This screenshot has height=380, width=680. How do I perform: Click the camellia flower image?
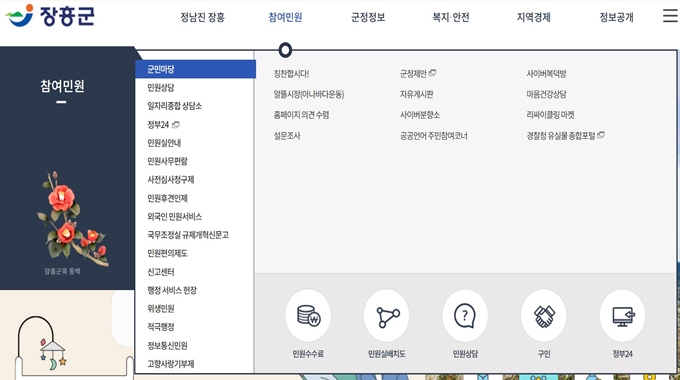coord(73,218)
